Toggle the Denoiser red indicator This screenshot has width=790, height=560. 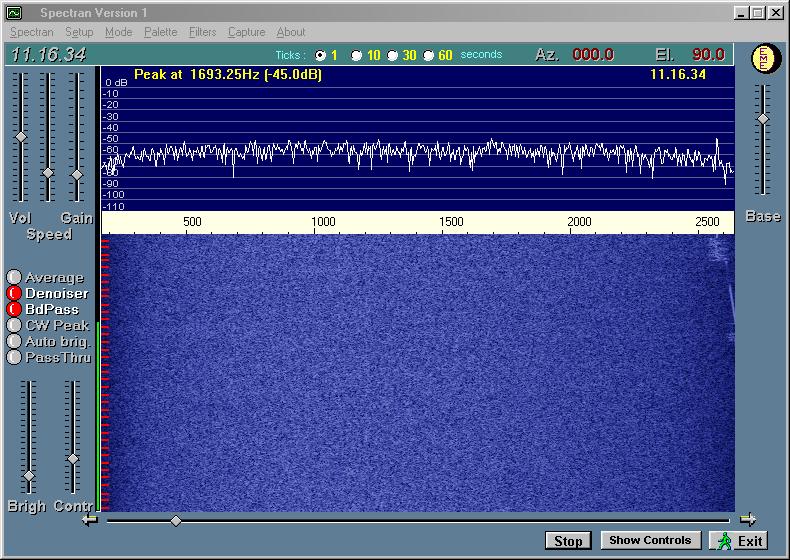[14, 294]
